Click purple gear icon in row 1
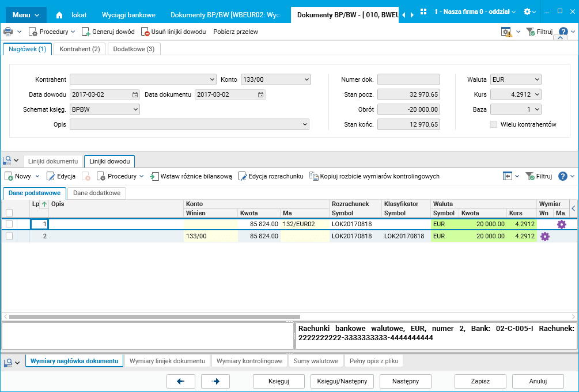579x392 pixels. pyautogui.click(x=561, y=224)
